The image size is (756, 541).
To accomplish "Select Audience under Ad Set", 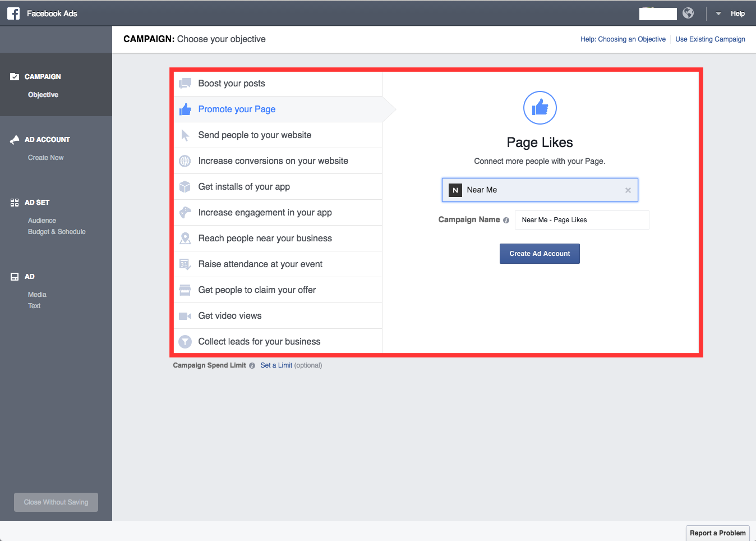I will (x=42, y=221).
